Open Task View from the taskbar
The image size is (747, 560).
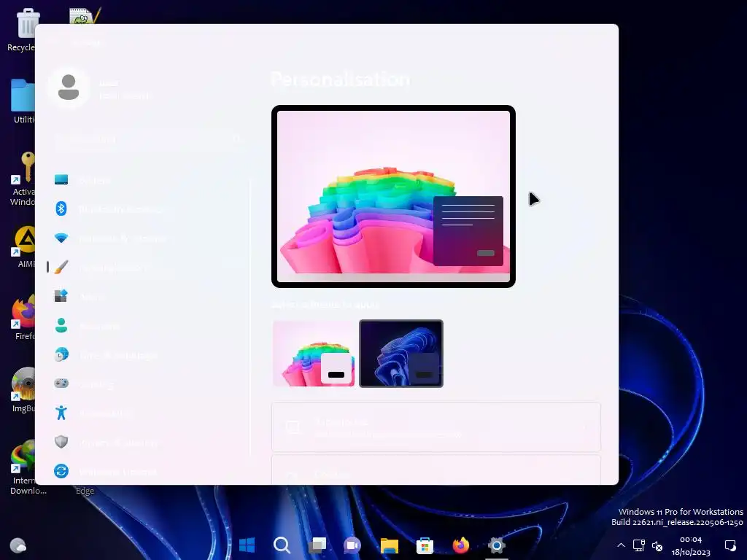click(x=317, y=545)
